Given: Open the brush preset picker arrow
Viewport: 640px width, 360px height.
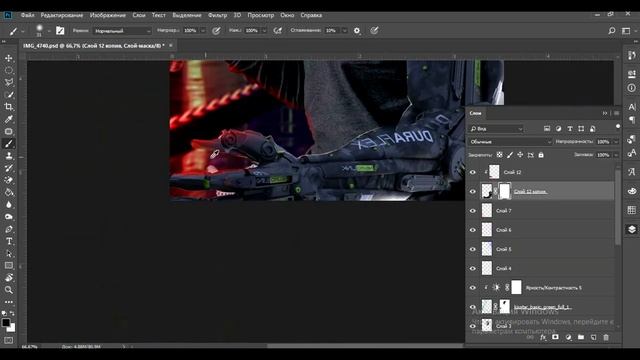Looking at the screenshot, I should 49,31.
